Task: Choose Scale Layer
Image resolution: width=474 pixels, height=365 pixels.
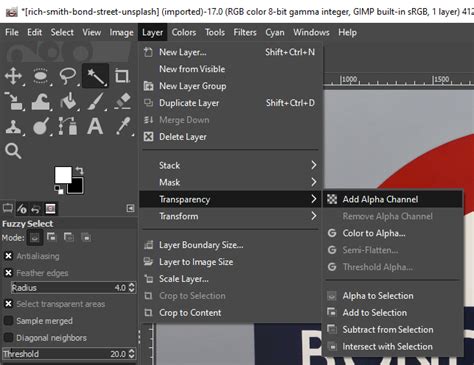Action: coord(230,279)
